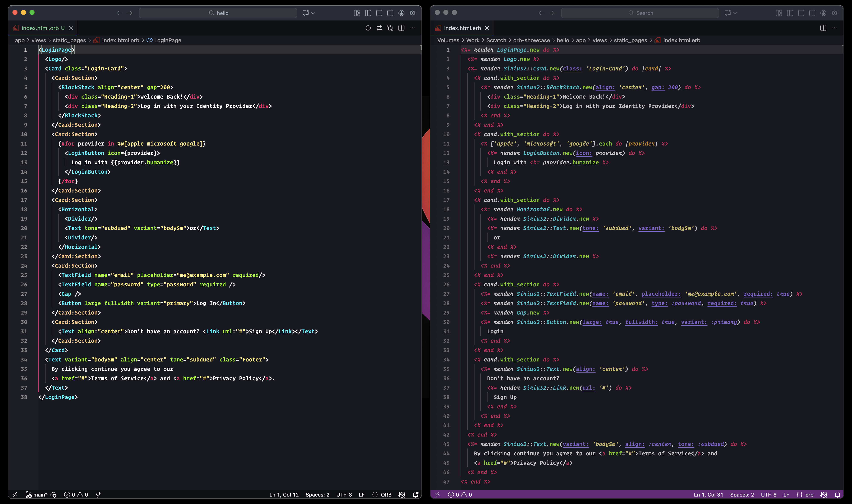Open the settings gear in the left window
The width and height of the screenshot is (852, 504).
pos(413,13)
